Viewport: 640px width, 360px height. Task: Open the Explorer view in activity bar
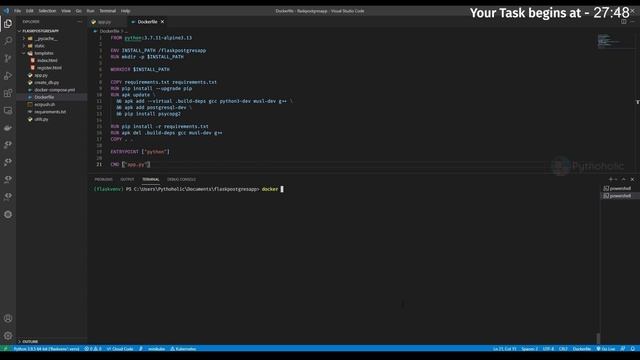8,24
